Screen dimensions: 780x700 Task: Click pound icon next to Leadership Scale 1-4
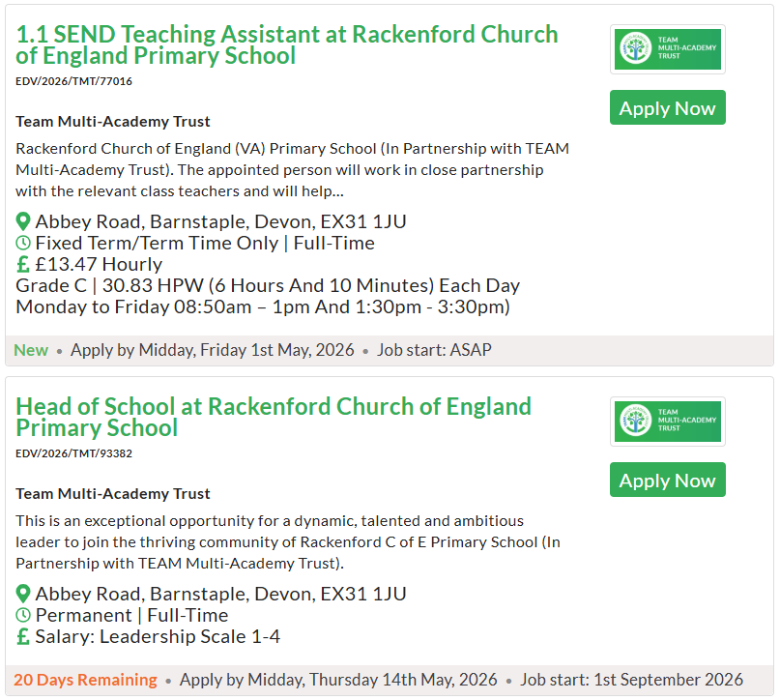pos(23,636)
